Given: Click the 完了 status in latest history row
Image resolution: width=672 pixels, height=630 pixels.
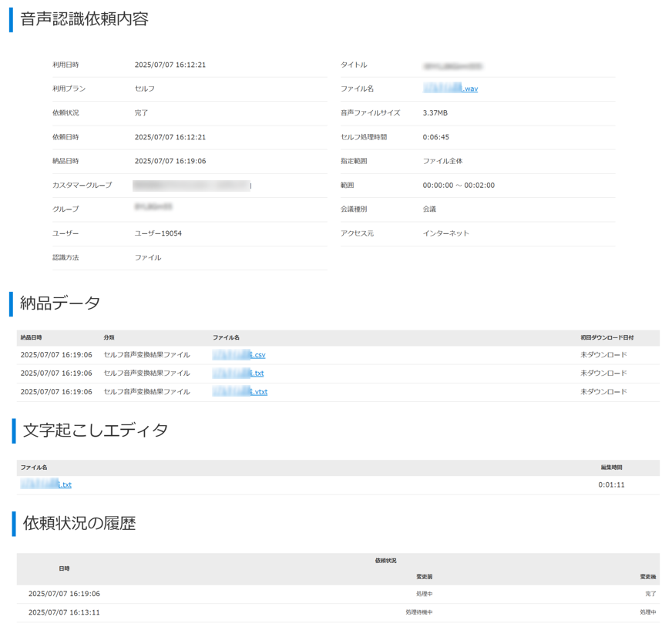Looking at the screenshot, I should pos(650,594).
